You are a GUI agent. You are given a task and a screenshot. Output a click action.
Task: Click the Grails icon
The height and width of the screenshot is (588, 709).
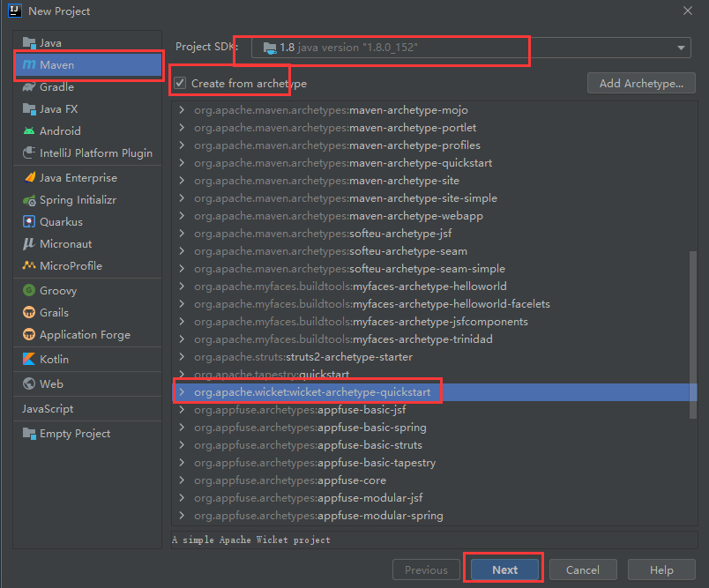click(29, 312)
